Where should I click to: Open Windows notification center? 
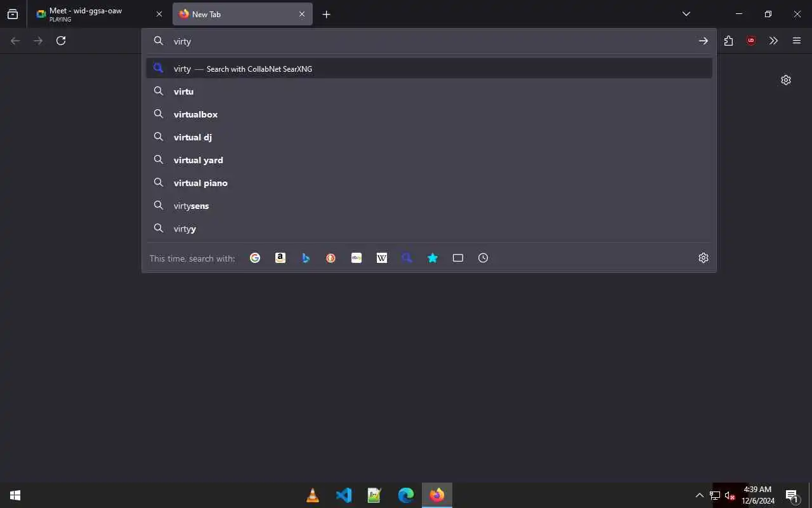tap(792, 495)
